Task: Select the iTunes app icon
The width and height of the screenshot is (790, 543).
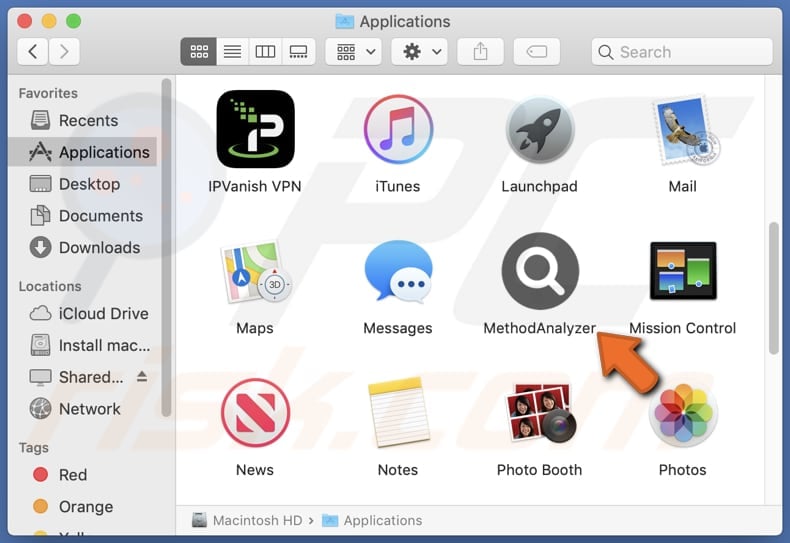Action: [x=398, y=129]
